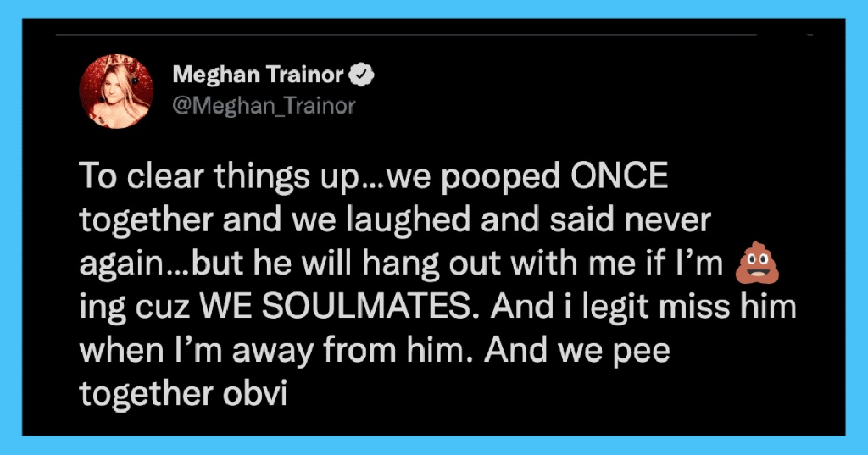Screen dimensions: 868x455
Task: Click the divider line above the tweet
Action: click(406, 35)
